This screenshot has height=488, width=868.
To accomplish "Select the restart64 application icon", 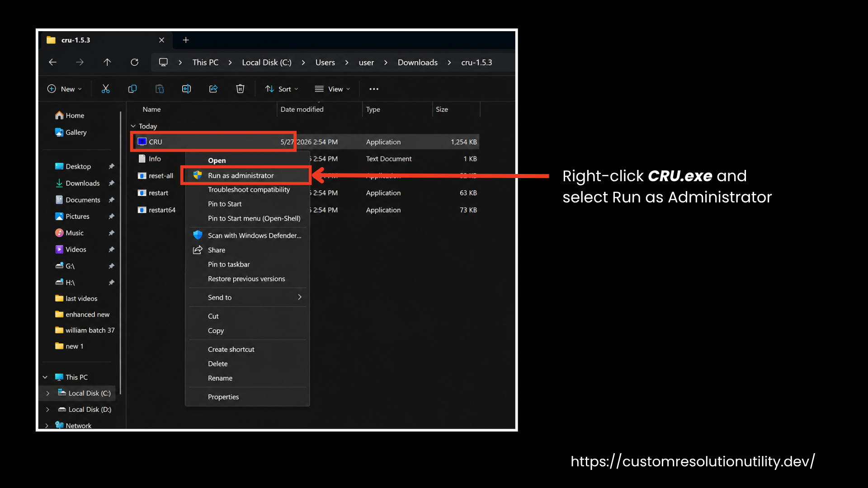I will coord(142,210).
